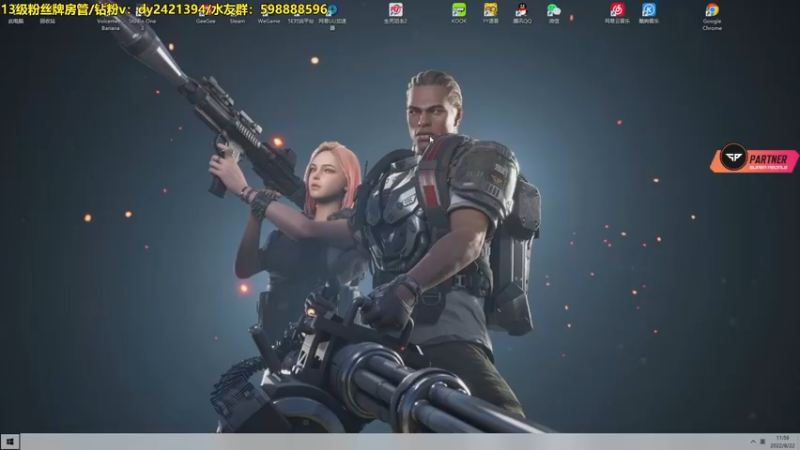Click the Windows Start button

pos(10,441)
